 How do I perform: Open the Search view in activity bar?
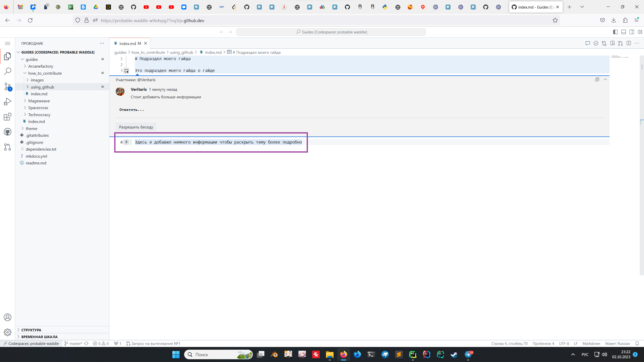(8, 71)
